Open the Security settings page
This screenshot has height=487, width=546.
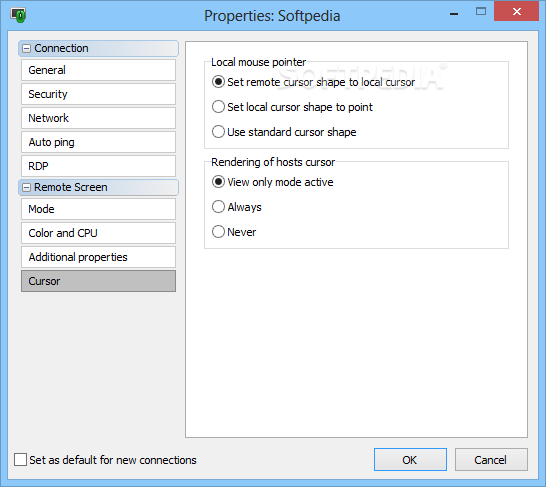point(98,94)
